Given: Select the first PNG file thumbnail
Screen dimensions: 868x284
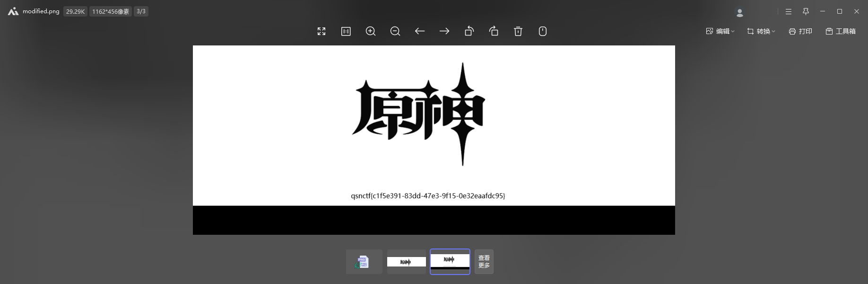Looking at the screenshot, I should coord(364,262).
